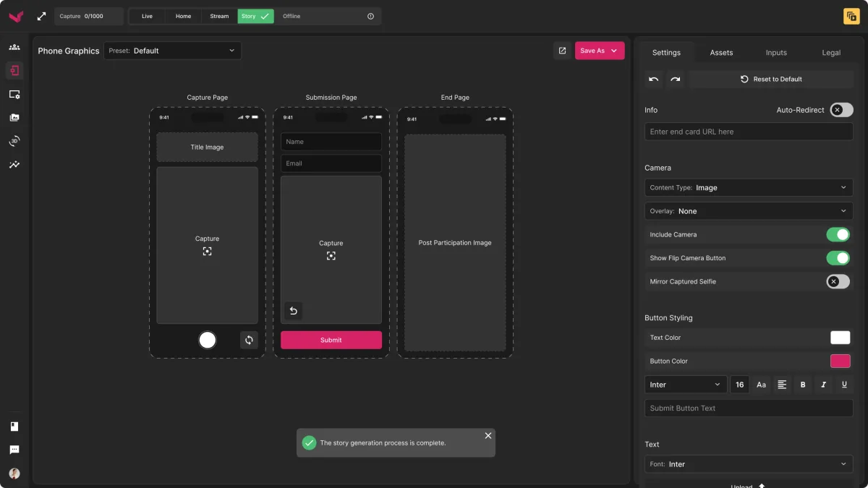The height and width of the screenshot is (488, 868).
Task: Click Reset to Default button
Action: point(771,79)
